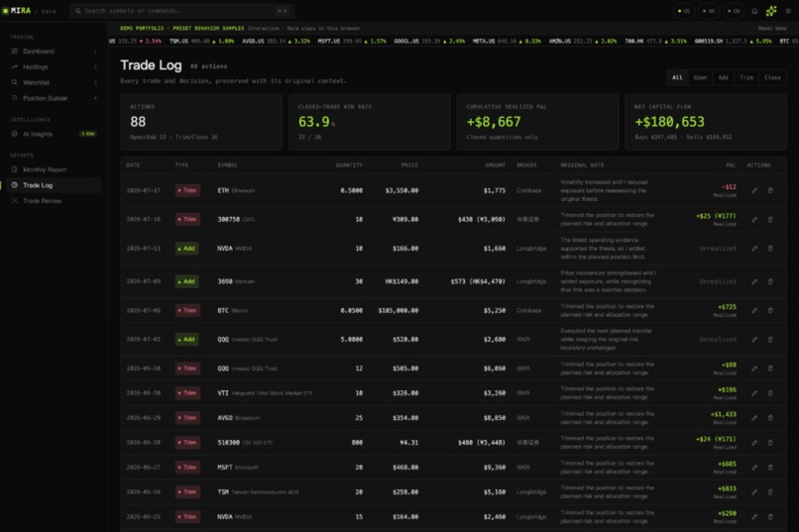The image size is (799, 532).
Task: Click the MIRA logo
Action: (17, 11)
